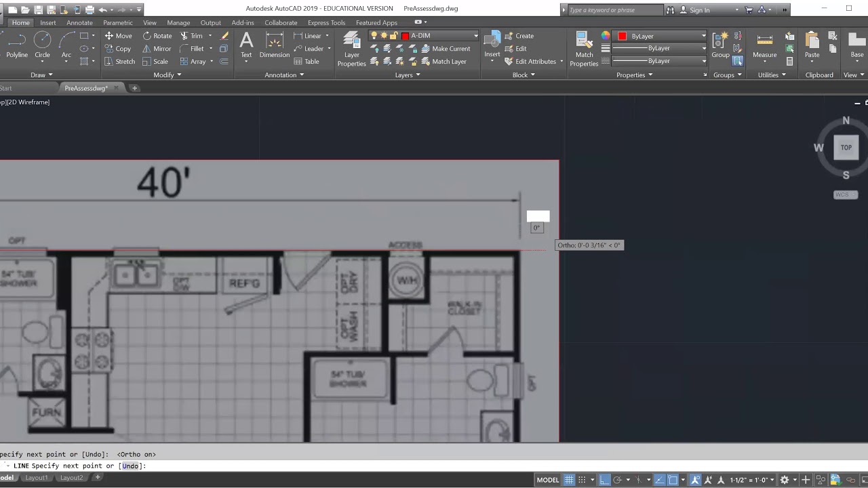Expand the Block panel

[524, 75]
